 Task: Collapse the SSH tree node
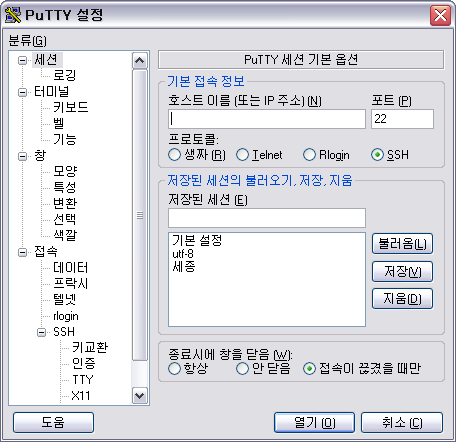point(42,332)
